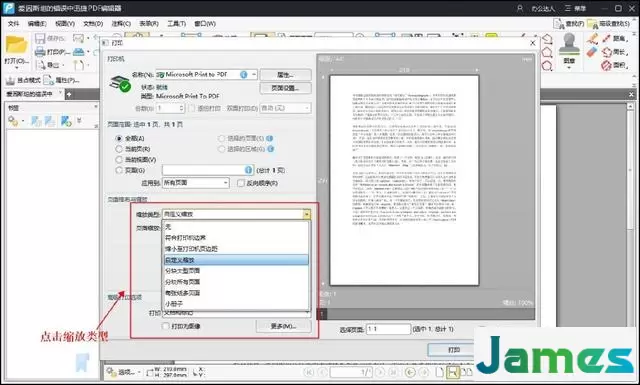640x385 pixels.
Task: Select the 当前页(R) radio button
Action: point(119,149)
